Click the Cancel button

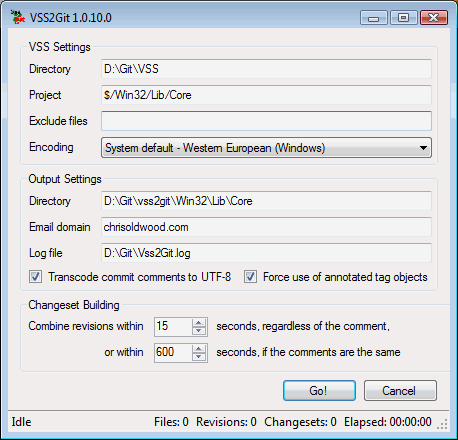tap(400, 391)
